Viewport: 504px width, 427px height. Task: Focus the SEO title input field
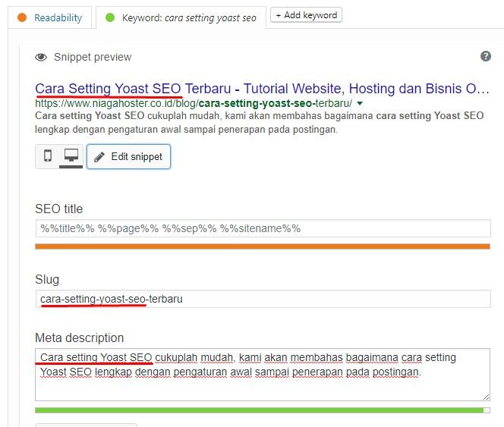(263, 228)
